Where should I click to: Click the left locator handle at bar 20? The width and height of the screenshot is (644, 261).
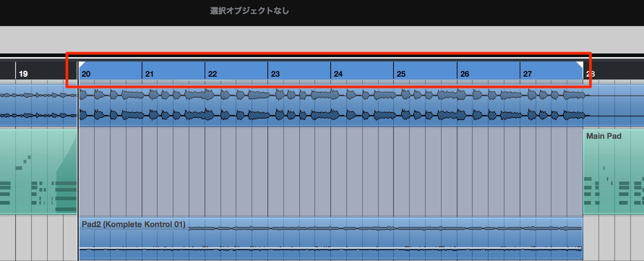click(81, 65)
